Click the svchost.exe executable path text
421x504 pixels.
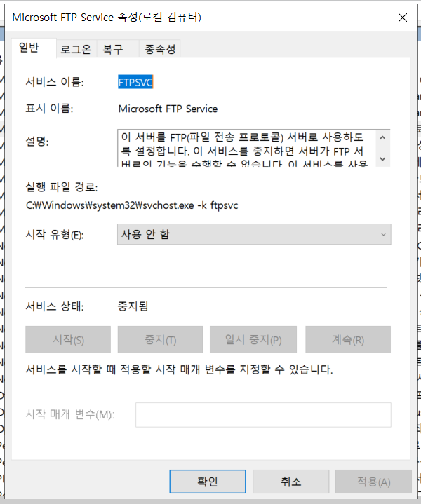[x=132, y=205]
